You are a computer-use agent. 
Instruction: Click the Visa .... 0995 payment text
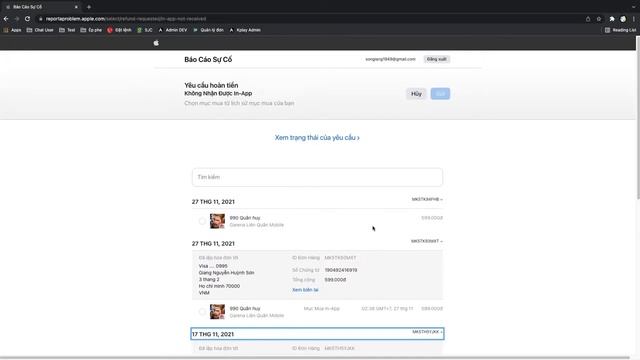[x=213, y=266]
